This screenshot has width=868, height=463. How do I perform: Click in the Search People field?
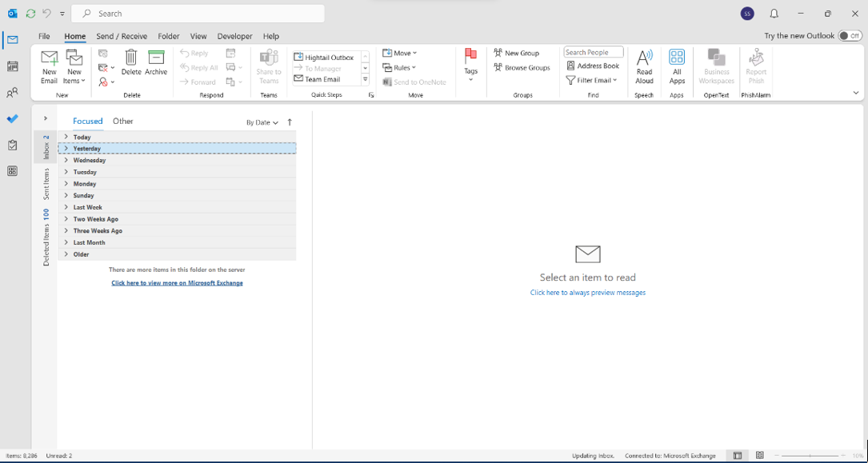pyautogui.click(x=594, y=52)
